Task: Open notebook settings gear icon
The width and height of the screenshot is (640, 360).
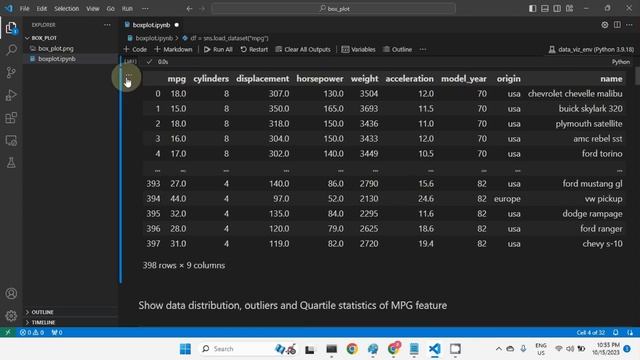Action: coord(604,25)
